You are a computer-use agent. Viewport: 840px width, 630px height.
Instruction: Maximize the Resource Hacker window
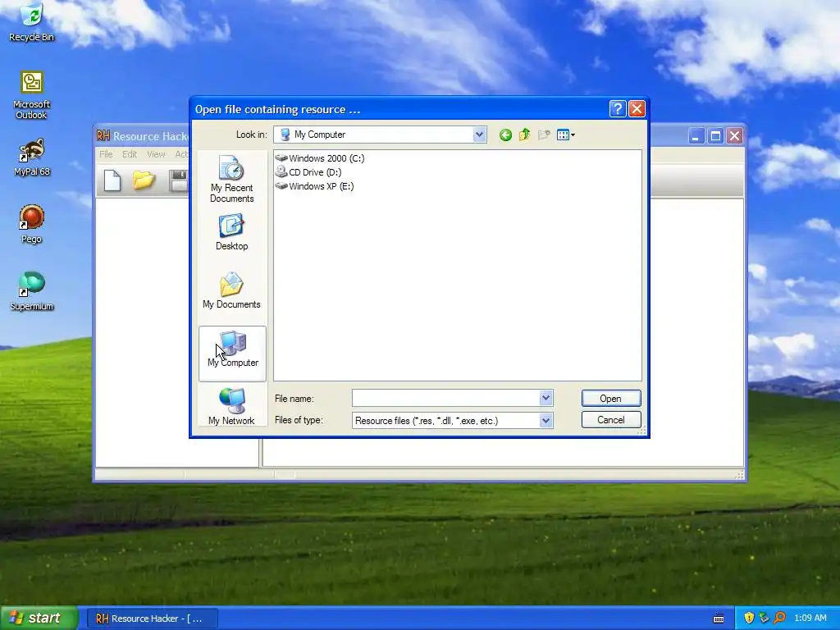715,136
